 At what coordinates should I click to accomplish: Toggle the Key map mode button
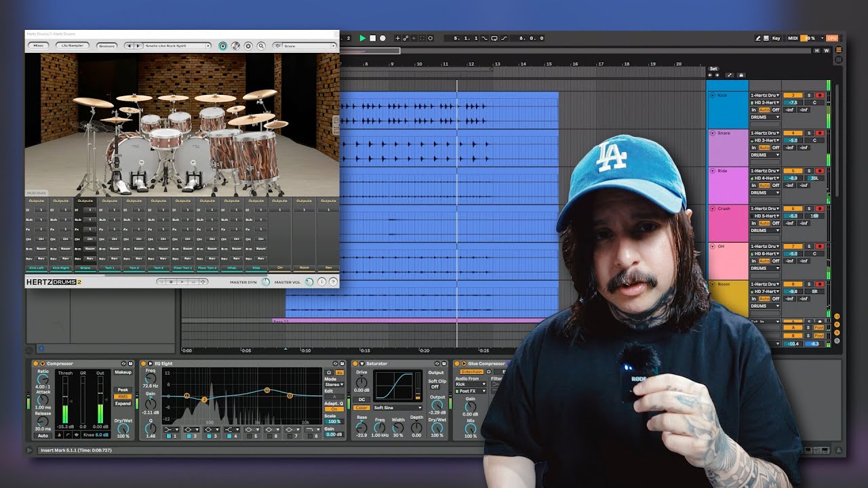point(776,39)
